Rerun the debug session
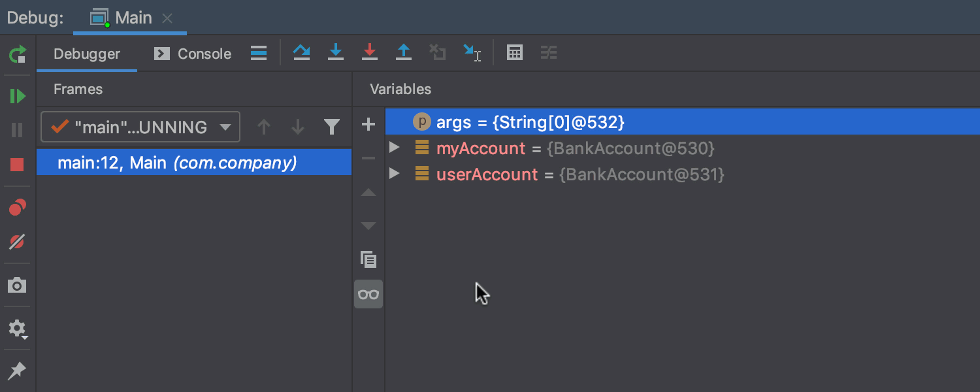The width and height of the screenshot is (980, 392). point(18,55)
